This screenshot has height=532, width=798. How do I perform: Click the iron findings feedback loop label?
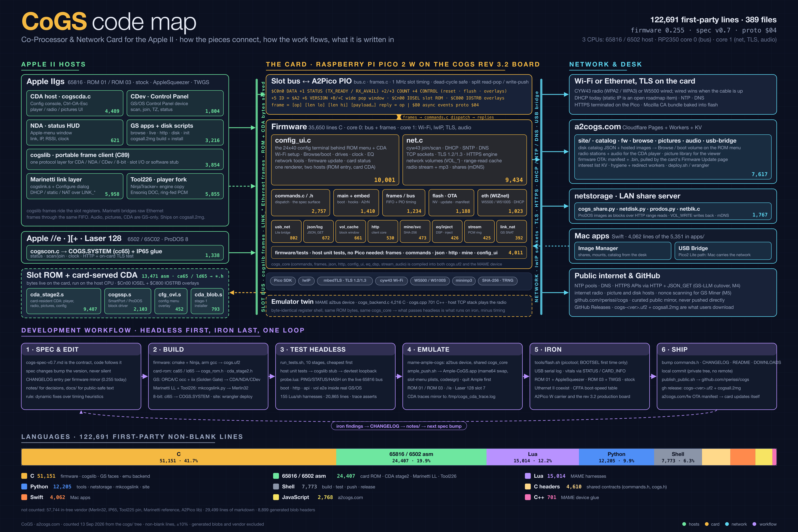399,426
